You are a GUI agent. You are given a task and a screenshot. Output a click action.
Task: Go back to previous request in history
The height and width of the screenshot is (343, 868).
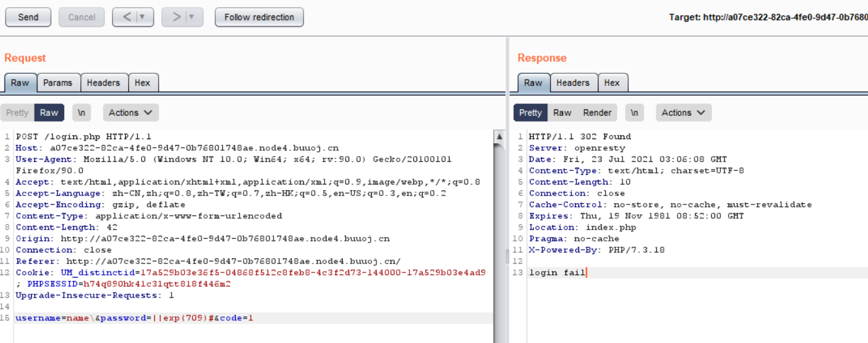click(x=126, y=17)
